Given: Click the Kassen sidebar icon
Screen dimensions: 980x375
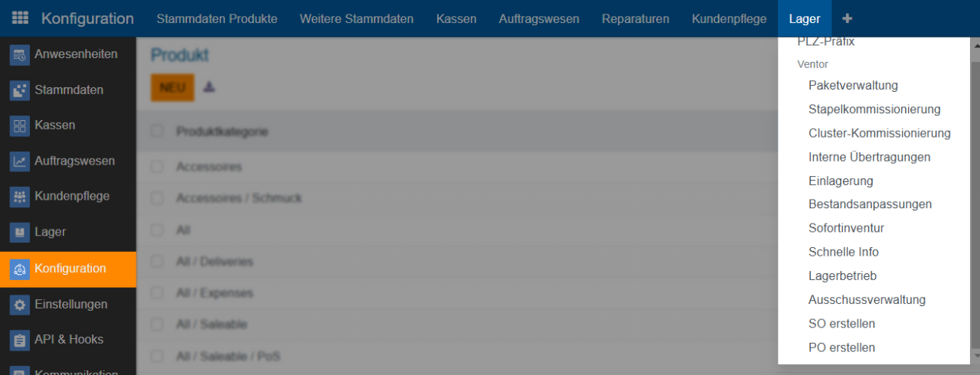Looking at the screenshot, I should tap(20, 126).
